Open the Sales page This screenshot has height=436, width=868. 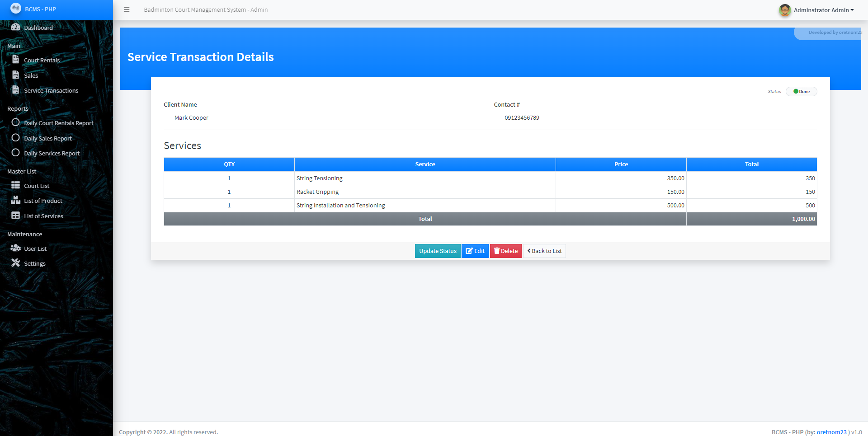coord(57,75)
